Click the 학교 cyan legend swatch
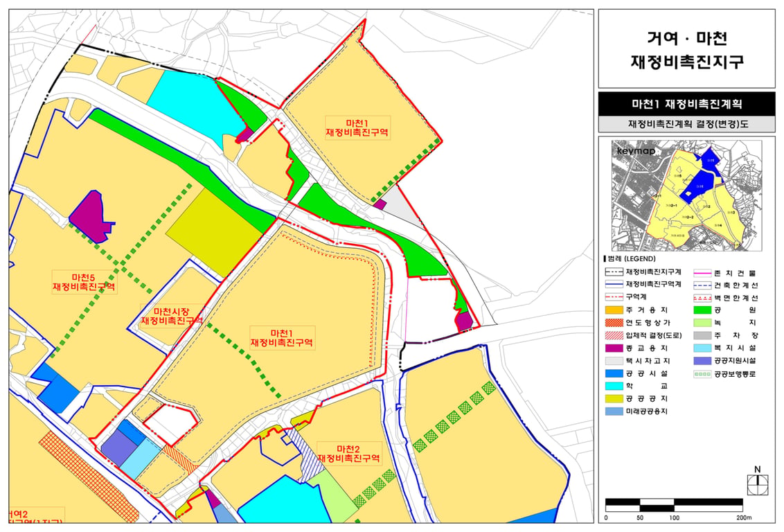The height and width of the screenshot is (532, 784). pyautogui.click(x=614, y=386)
